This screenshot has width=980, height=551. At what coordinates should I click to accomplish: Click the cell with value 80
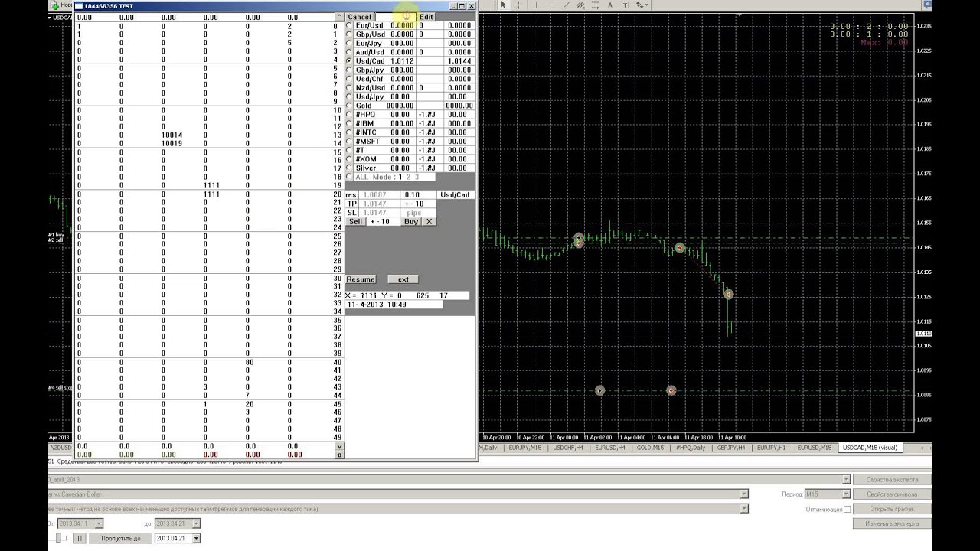(250, 363)
